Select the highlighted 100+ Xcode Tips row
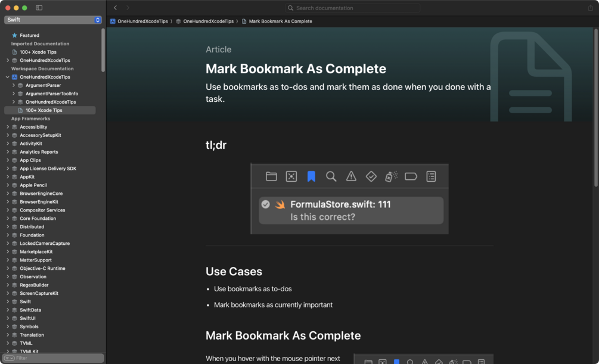Image resolution: width=599 pixels, height=364 pixels. click(x=49, y=110)
